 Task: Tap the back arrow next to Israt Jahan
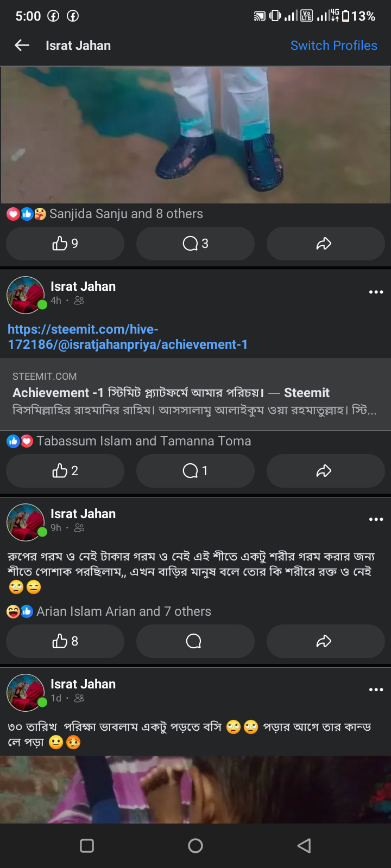coord(22,46)
